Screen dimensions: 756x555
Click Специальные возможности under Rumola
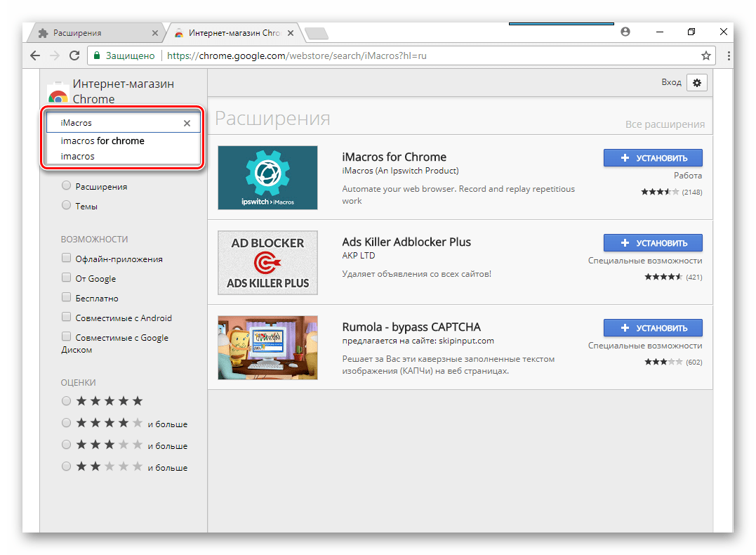(645, 346)
